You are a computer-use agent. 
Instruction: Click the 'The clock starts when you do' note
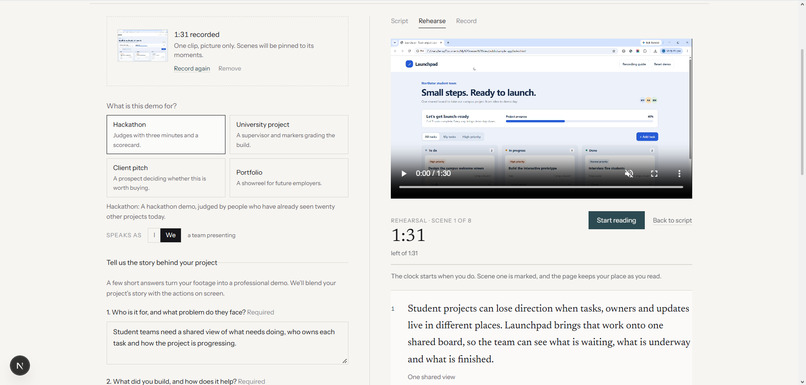pyautogui.click(x=526, y=276)
